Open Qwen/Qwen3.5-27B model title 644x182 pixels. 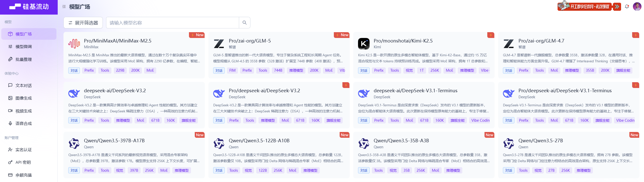(541, 141)
